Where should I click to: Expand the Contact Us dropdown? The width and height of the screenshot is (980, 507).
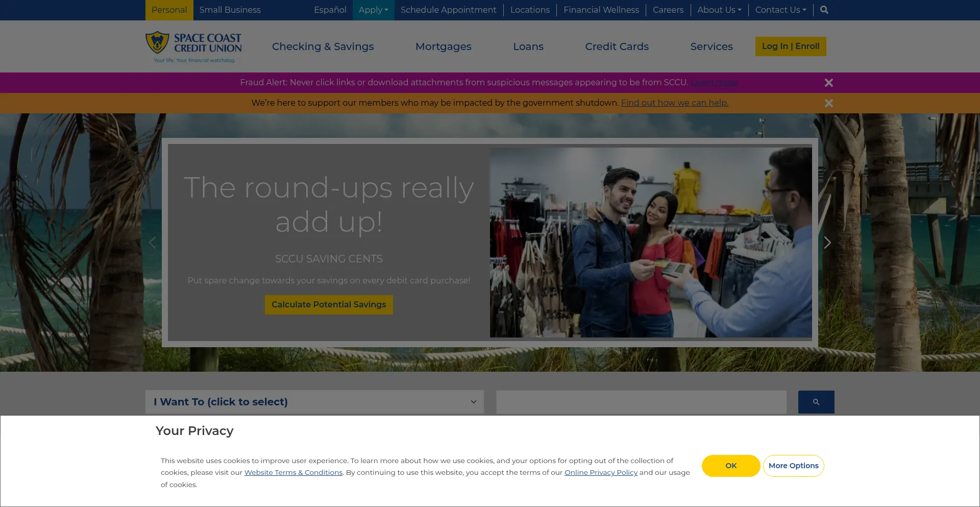click(780, 10)
